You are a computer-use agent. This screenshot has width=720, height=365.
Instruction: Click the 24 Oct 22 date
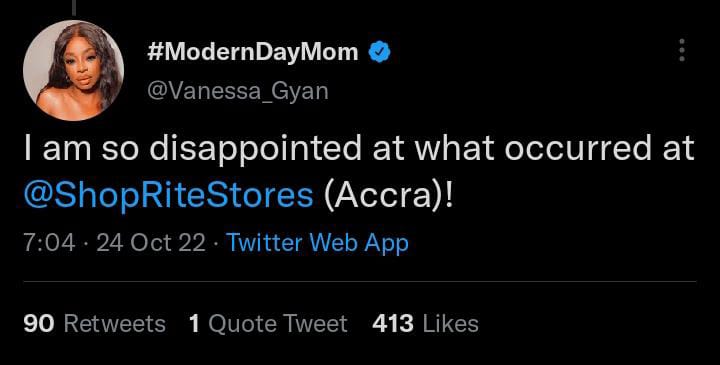[x=151, y=243]
